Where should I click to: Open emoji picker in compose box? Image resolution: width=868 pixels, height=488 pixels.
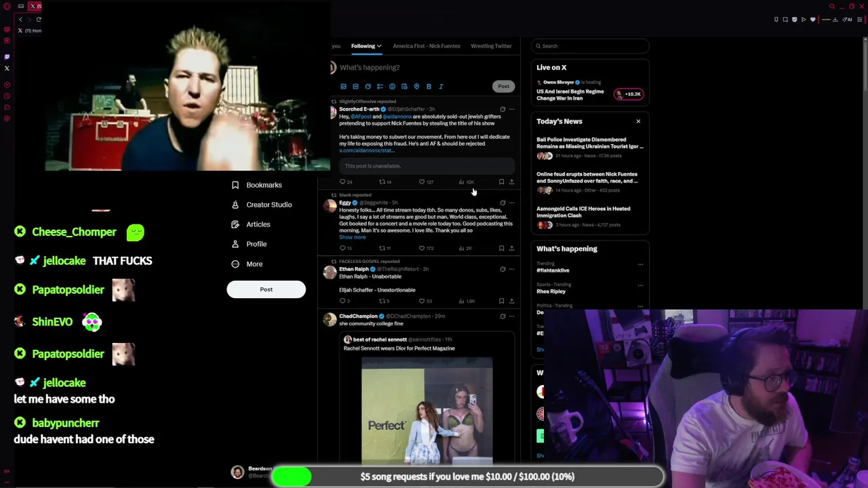[x=392, y=87]
